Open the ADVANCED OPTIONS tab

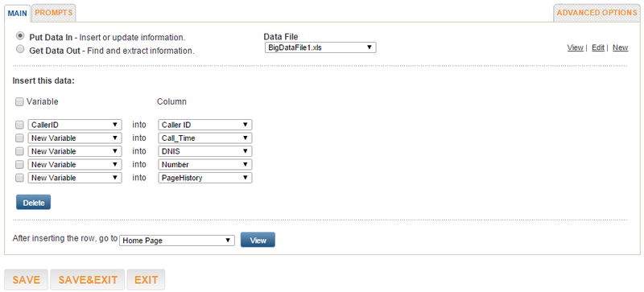[x=597, y=13]
